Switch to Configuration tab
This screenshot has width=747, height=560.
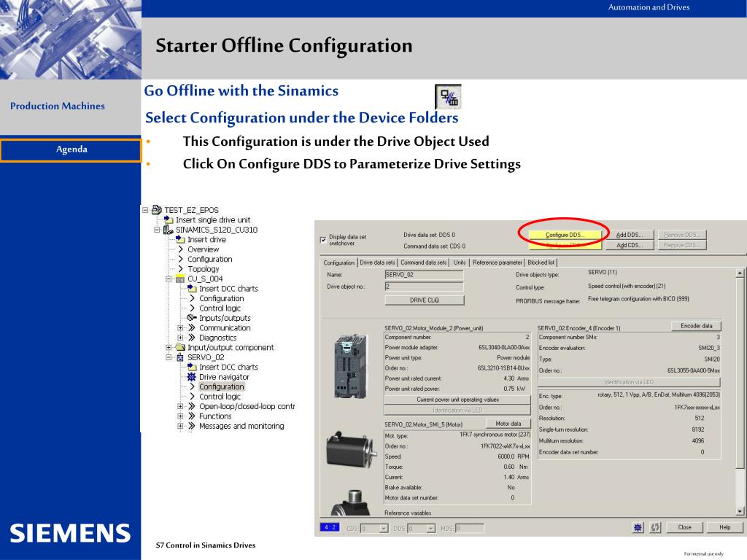click(x=338, y=262)
